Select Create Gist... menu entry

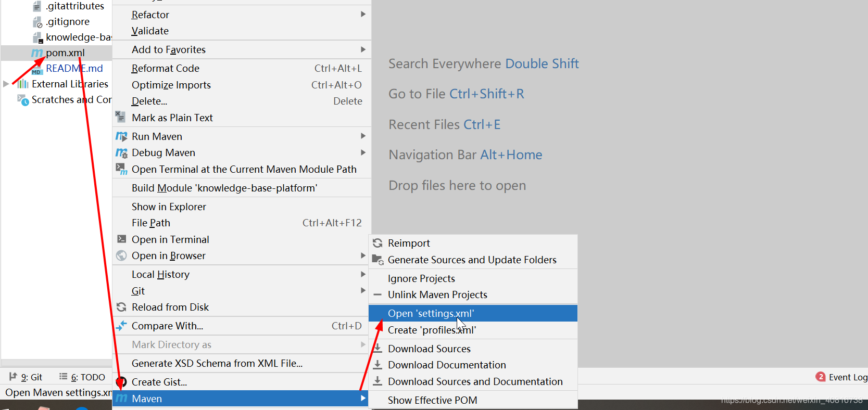242,382
